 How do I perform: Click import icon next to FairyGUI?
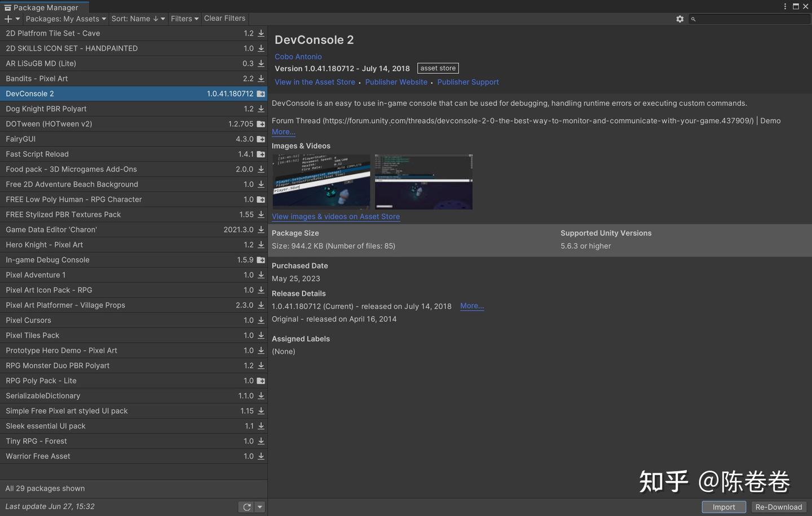click(x=261, y=139)
